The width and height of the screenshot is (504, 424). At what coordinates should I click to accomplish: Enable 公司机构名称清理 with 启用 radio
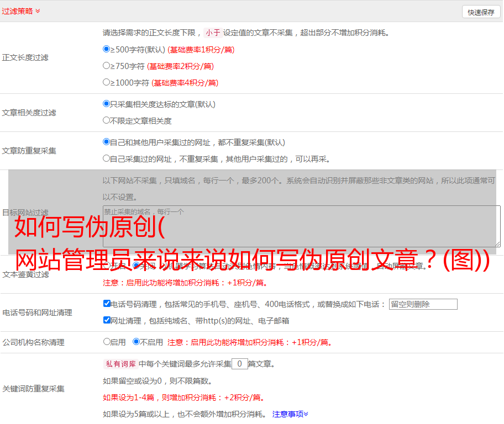point(107,342)
